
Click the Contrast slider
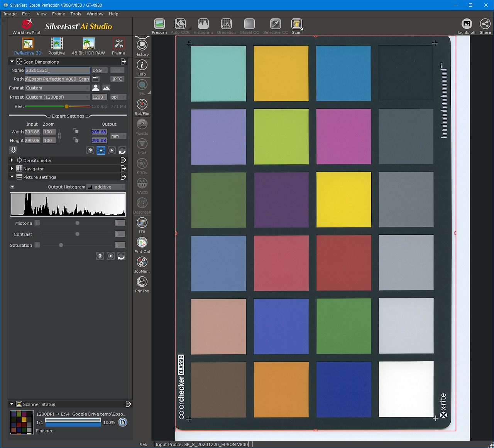click(x=78, y=234)
